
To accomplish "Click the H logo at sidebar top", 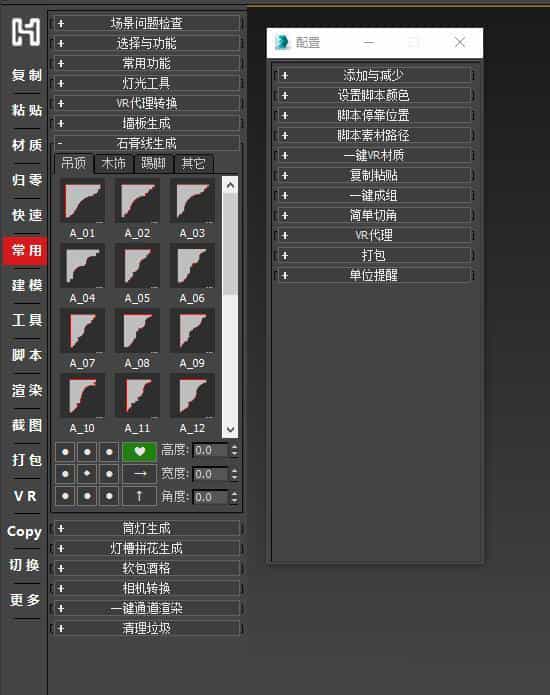I will [26, 32].
